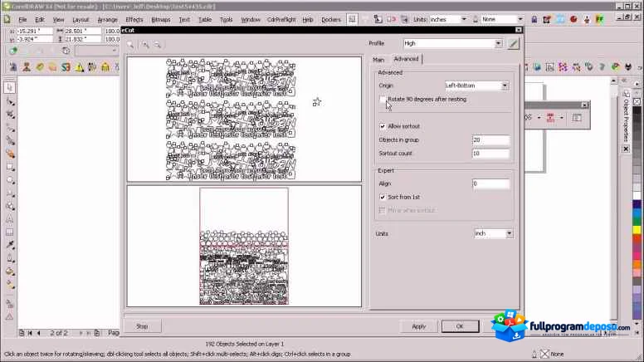Open the empty dropdown in left toolbar
Screen dimensions: 644x362
point(97,51)
